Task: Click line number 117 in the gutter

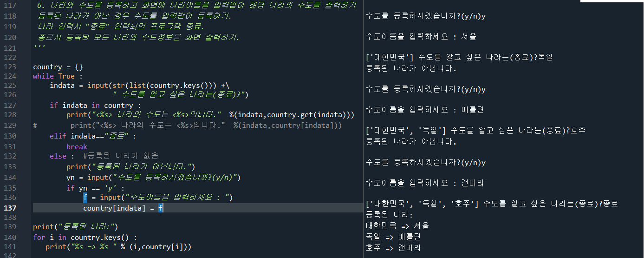Action: 10,6
